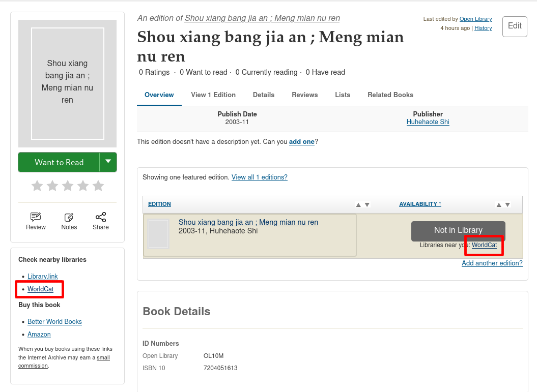Open the Want to Read dropdown arrow
This screenshot has height=392, width=537.
(108, 162)
